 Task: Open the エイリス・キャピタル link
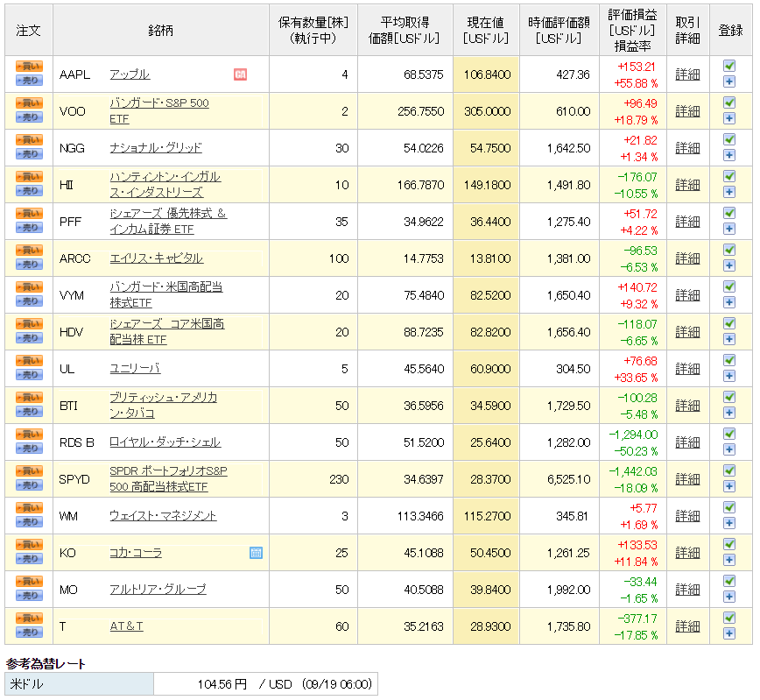coord(157,258)
